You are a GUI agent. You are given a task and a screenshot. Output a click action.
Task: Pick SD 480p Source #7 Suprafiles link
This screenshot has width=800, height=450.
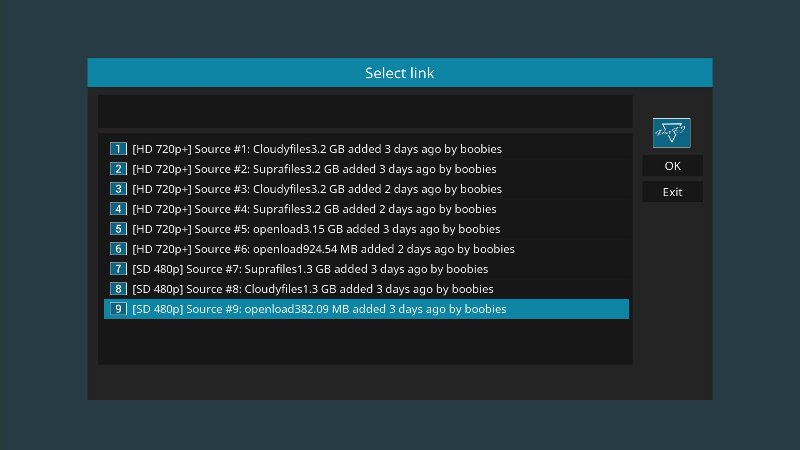tap(366, 268)
